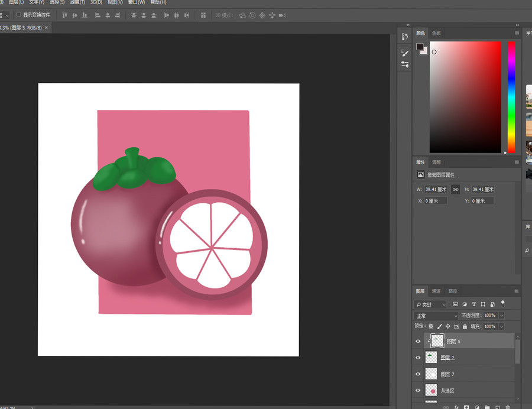This screenshot has width=532, height=409.
Task: Open the Layers panel options menu
Action: (517, 291)
